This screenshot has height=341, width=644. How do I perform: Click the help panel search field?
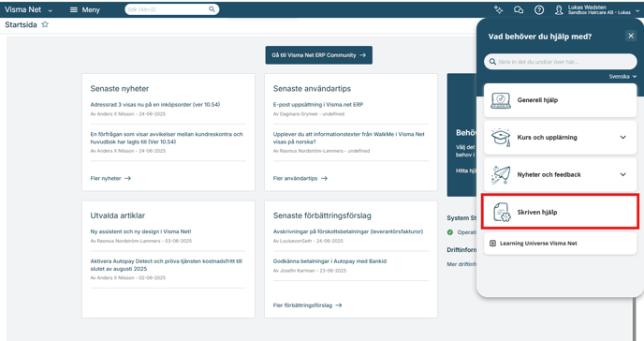[x=560, y=62]
